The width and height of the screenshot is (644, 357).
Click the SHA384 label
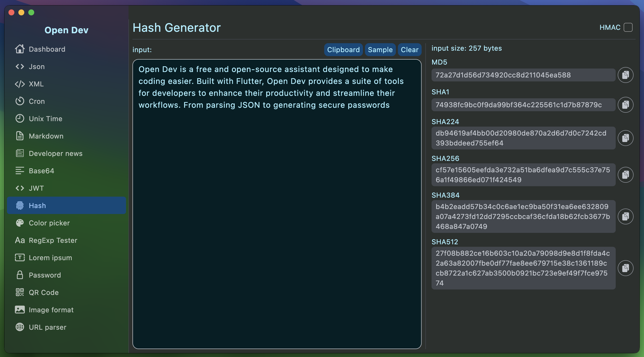coord(446,195)
